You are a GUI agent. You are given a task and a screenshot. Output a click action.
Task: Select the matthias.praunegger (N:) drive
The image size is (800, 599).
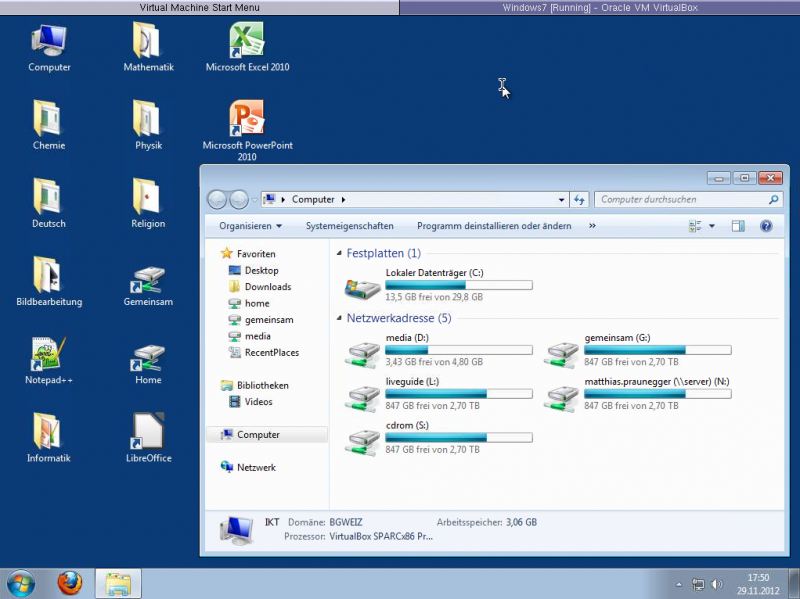pos(638,394)
